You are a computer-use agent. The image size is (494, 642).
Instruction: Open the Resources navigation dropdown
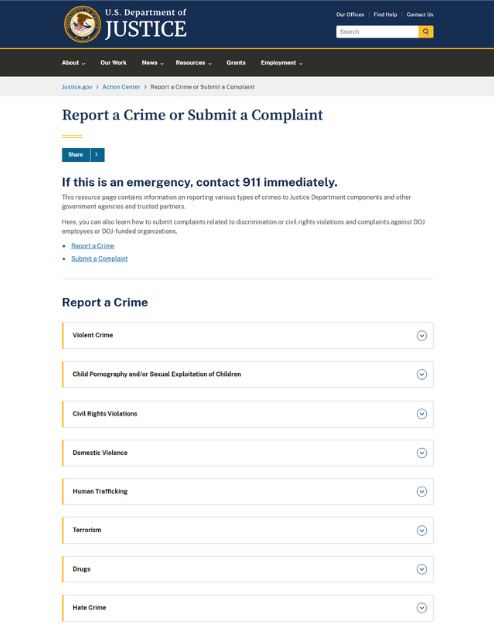194,63
